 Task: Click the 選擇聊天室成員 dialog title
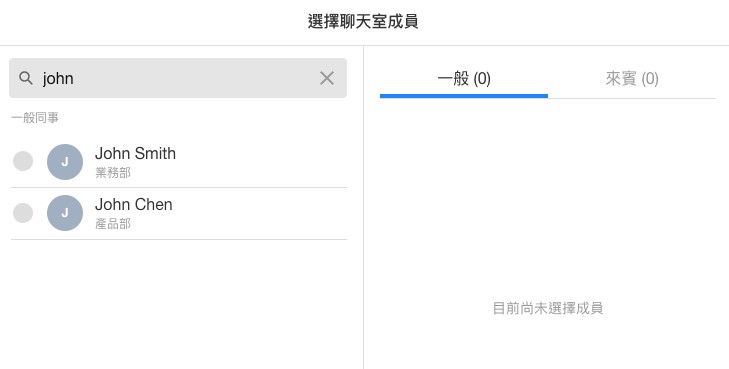(363, 21)
